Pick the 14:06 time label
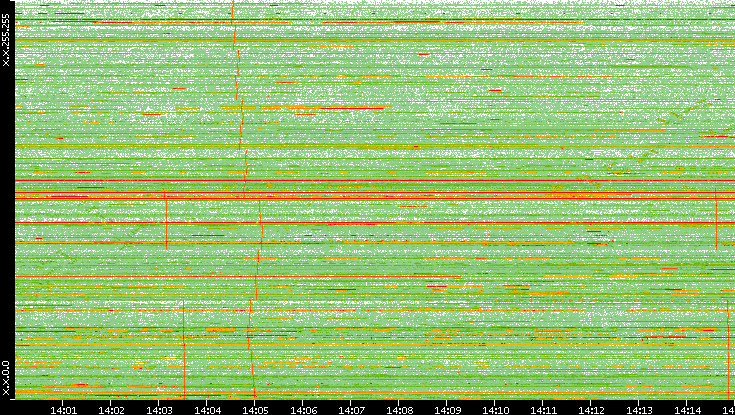 303,410
